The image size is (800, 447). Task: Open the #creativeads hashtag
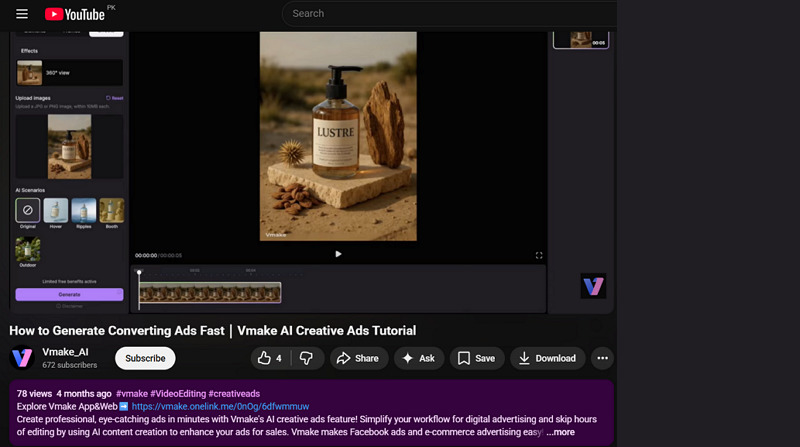[234, 394]
